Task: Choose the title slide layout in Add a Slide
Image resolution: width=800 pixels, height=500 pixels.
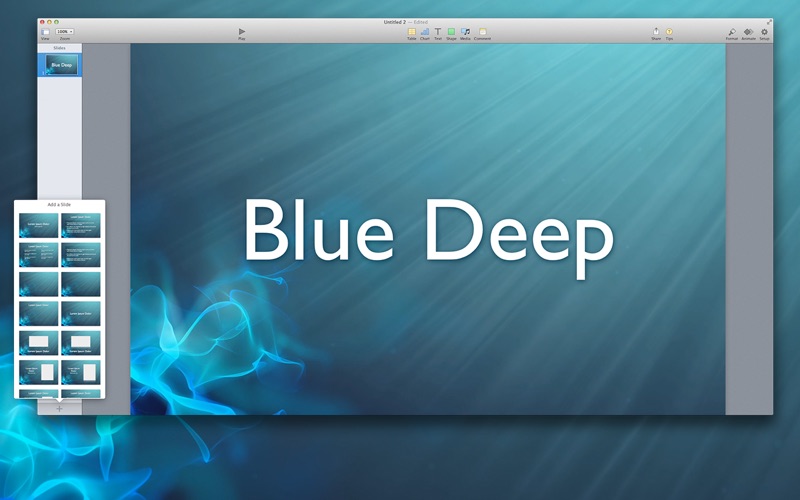Action: (x=38, y=225)
